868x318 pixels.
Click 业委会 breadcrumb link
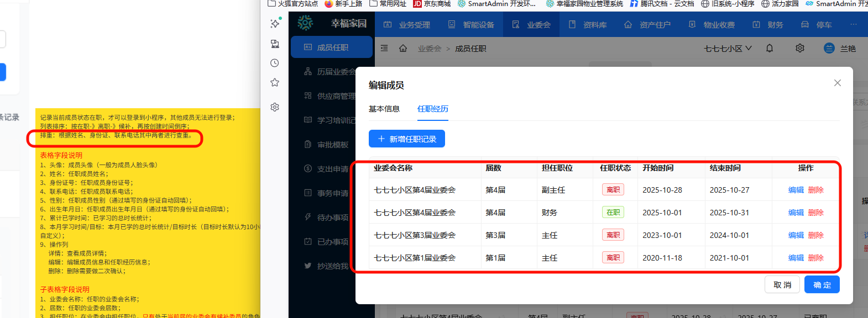[430, 49]
